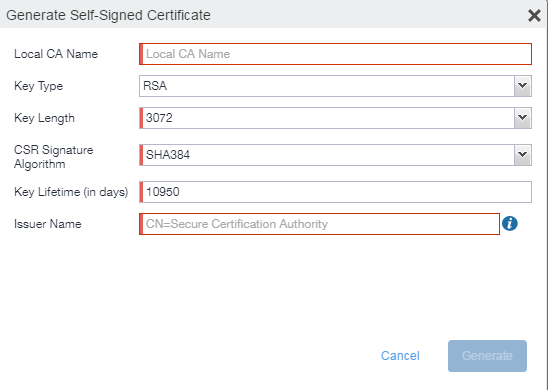This screenshot has height=390, width=548.
Task: Click the Key Type label
Action: (38, 86)
